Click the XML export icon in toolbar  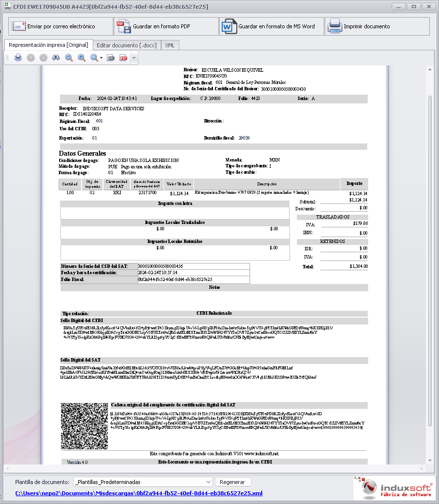(111, 58)
